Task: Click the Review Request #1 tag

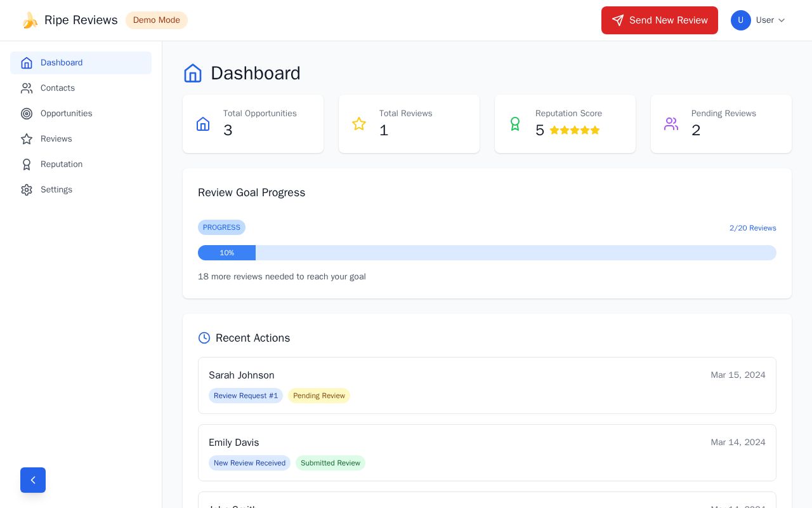Action: [246, 396]
